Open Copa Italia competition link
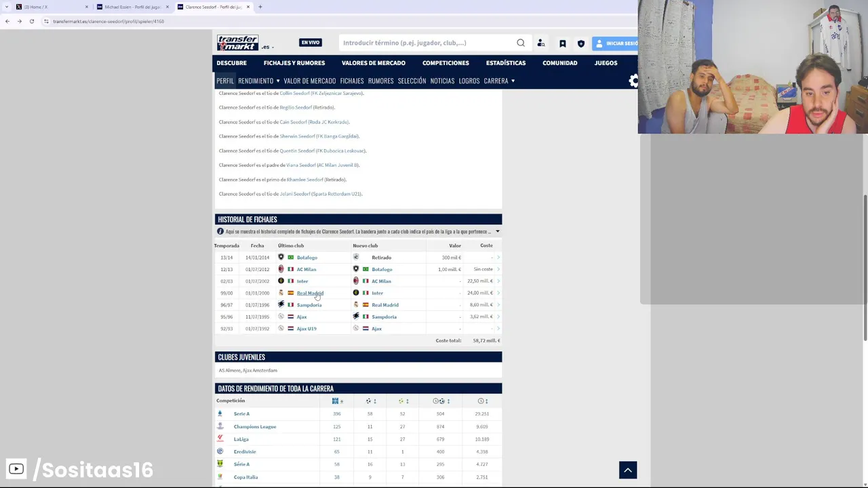The height and width of the screenshot is (488, 868). coord(245,477)
